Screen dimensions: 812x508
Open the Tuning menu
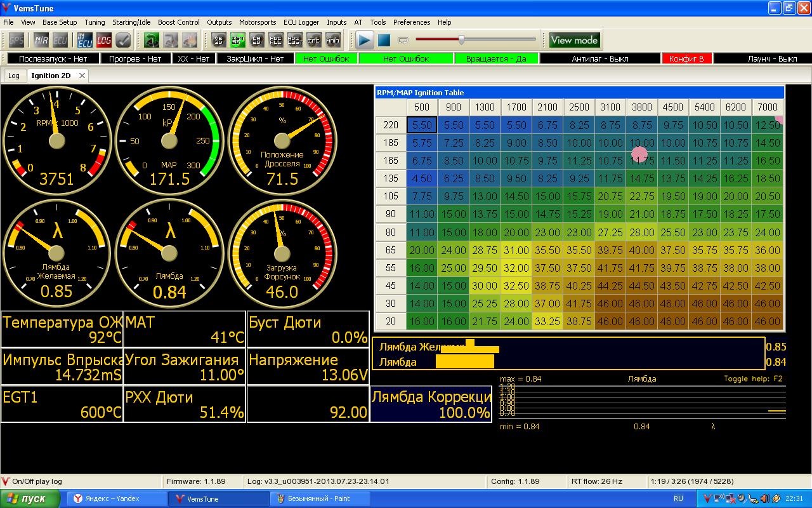pyautogui.click(x=95, y=22)
